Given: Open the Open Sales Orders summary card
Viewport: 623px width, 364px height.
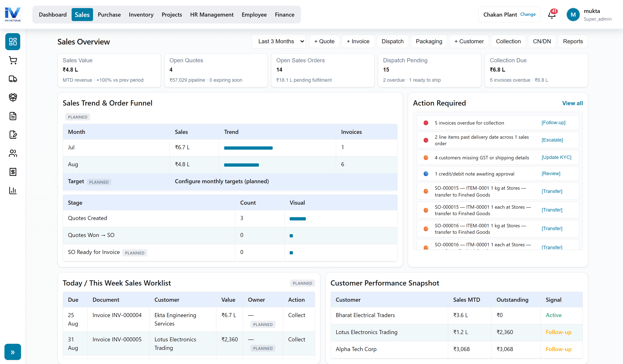Looking at the screenshot, I should coord(323,70).
